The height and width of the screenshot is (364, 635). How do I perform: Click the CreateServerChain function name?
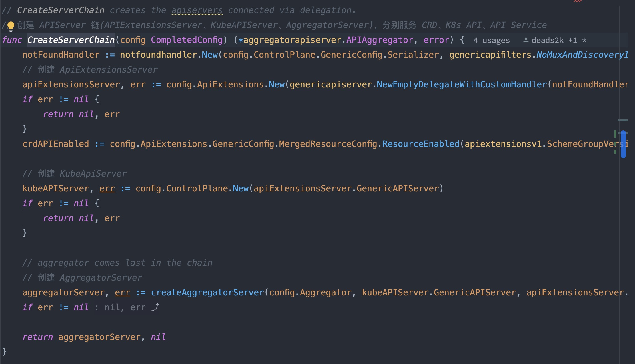coord(71,40)
